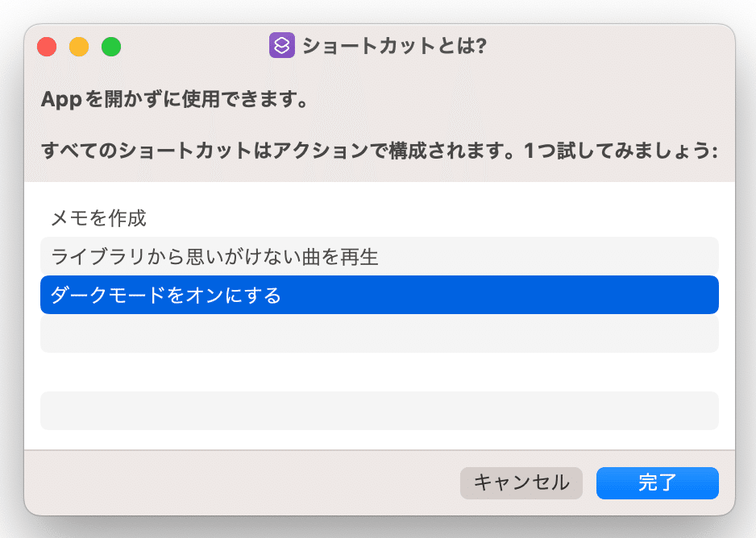Screen dimensions: 756x538
Task: Select the last empty gray list row
Action: tap(380, 411)
